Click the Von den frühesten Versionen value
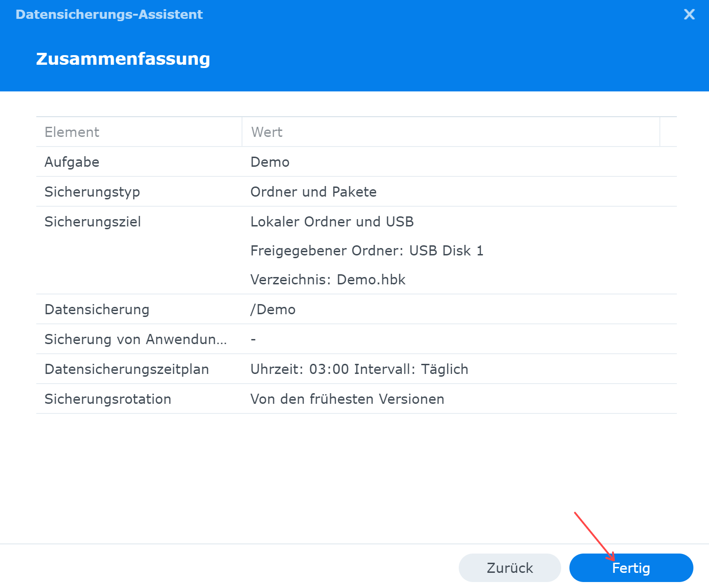Image resolution: width=709 pixels, height=588 pixels. click(347, 399)
